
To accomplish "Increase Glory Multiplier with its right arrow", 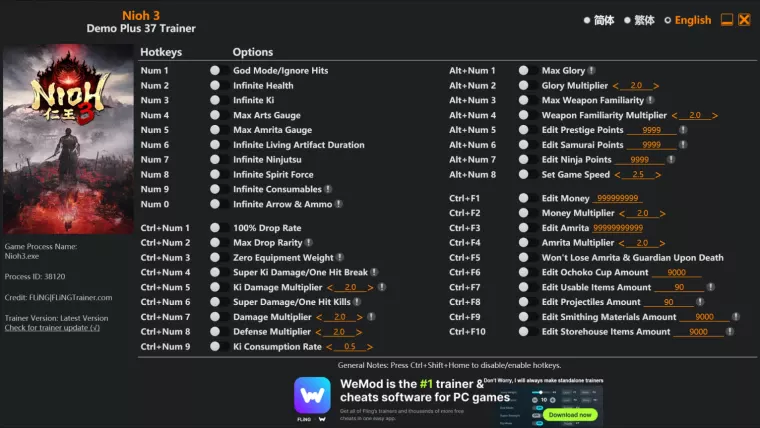I will coord(658,86).
